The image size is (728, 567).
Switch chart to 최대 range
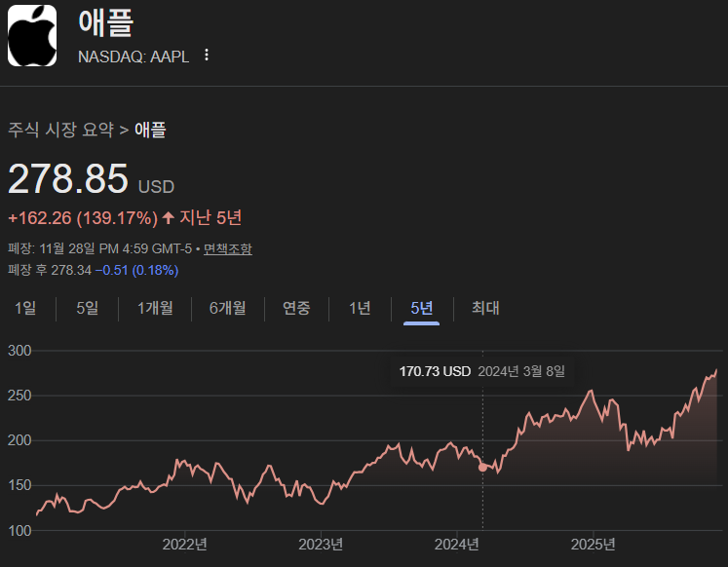485,308
